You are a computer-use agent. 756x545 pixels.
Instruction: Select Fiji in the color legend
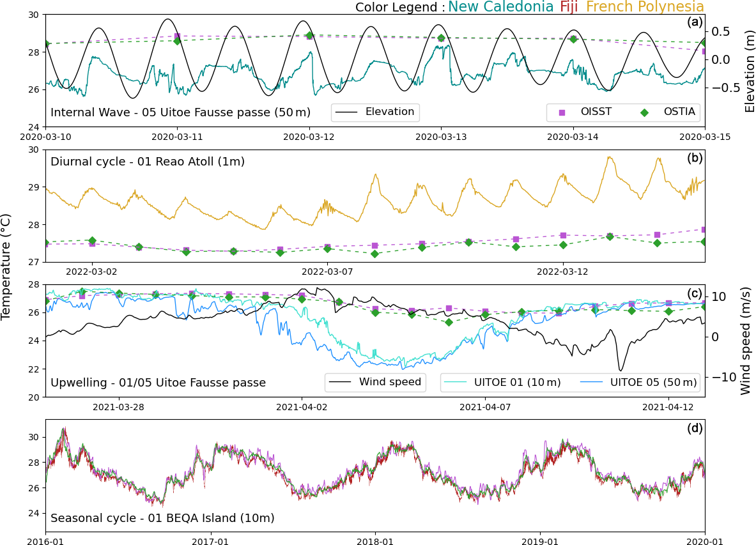(569, 7)
